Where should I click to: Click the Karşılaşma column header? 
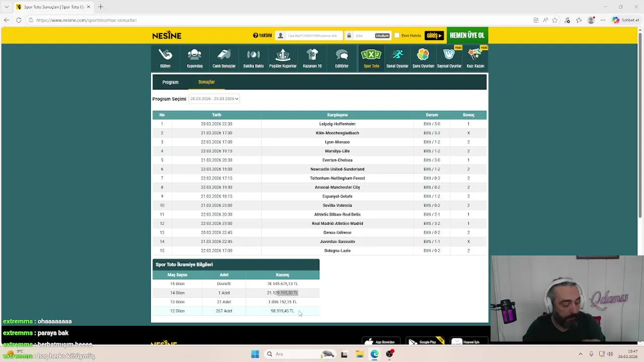tap(337, 115)
